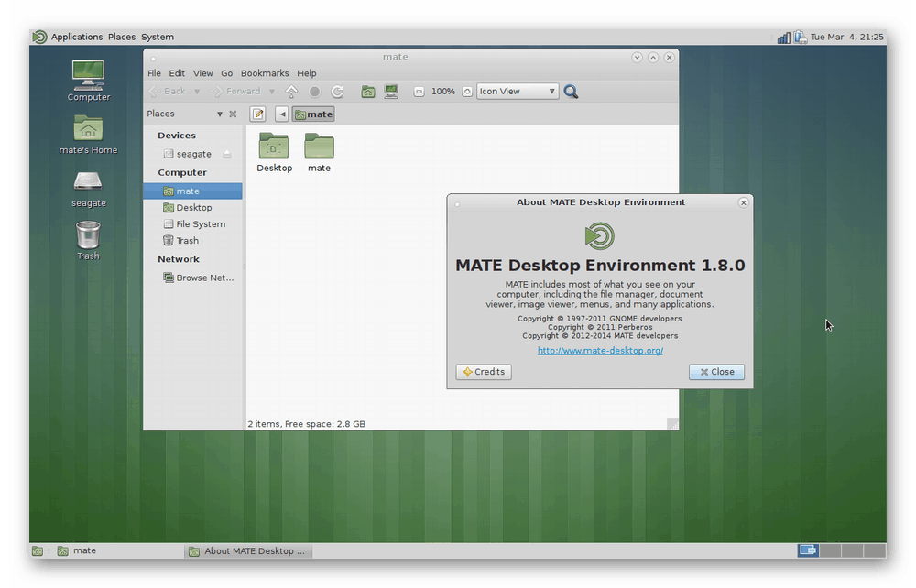The image size is (916, 588).
Task: Click the Forward button
Action: click(x=236, y=92)
